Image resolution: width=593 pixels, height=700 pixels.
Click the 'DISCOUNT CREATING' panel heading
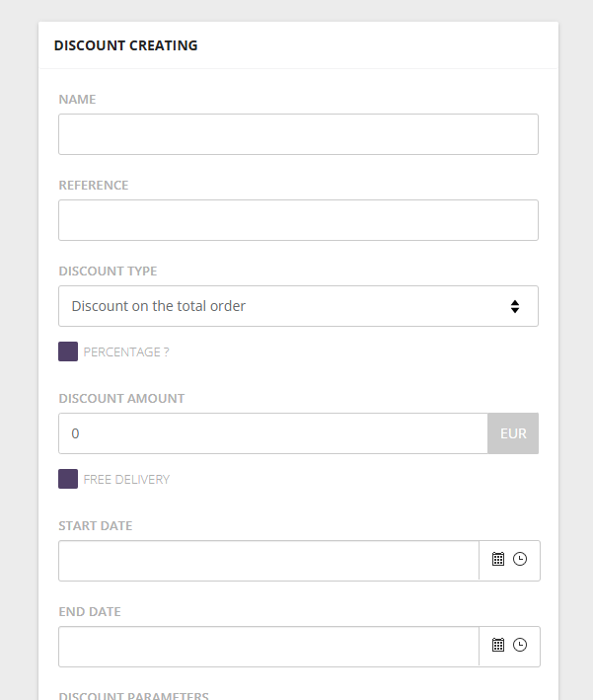pyautogui.click(x=125, y=45)
